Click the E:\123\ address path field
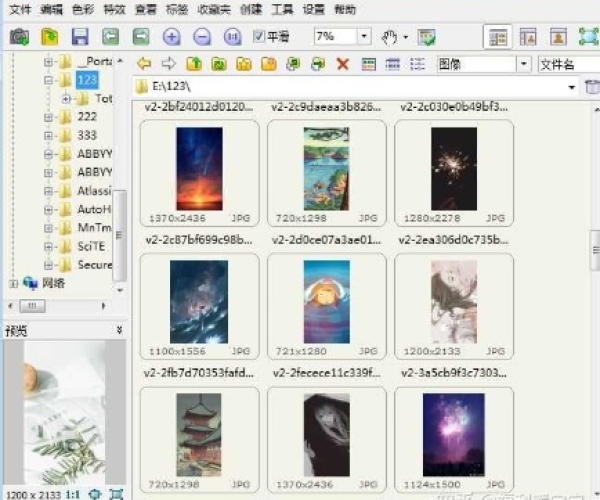The image size is (600, 500). pyautogui.click(x=356, y=87)
